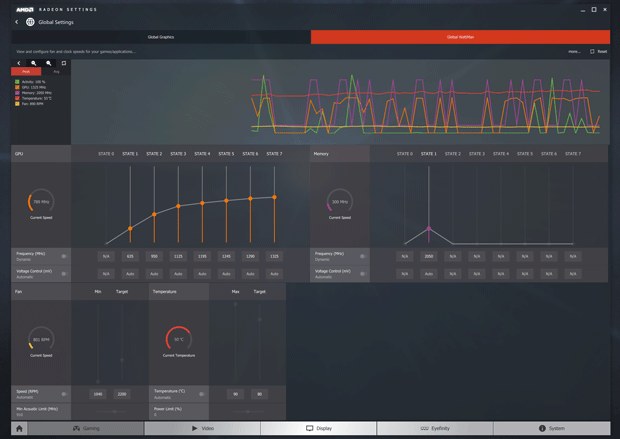Image resolution: width=620 pixels, height=439 pixels.
Task: Toggle fan Speed automatic switch
Action: [x=64, y=394]
